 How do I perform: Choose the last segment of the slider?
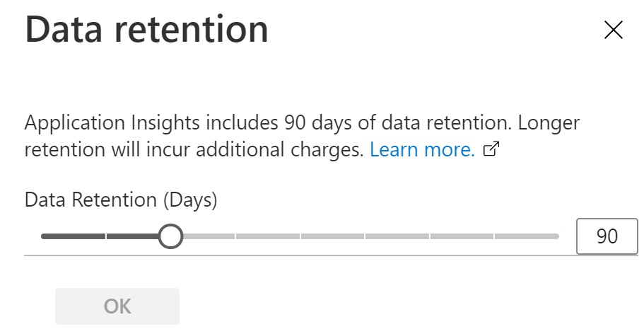pos(527,236)
